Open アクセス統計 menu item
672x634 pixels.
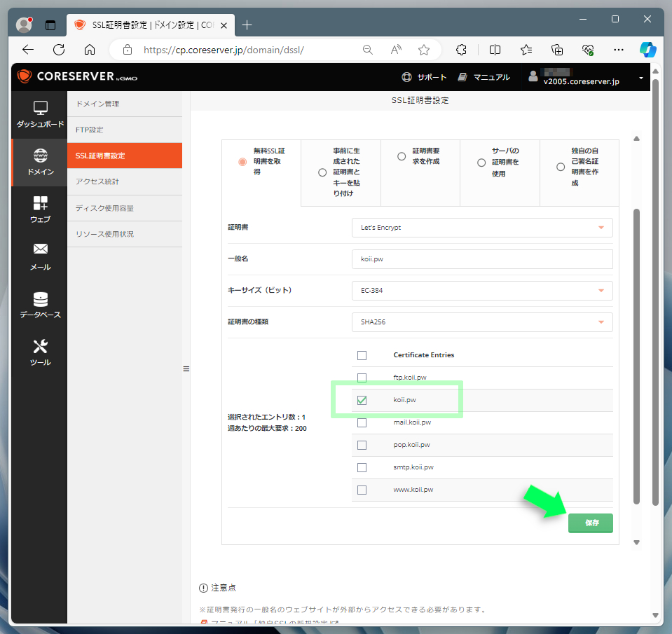[125, 181]
